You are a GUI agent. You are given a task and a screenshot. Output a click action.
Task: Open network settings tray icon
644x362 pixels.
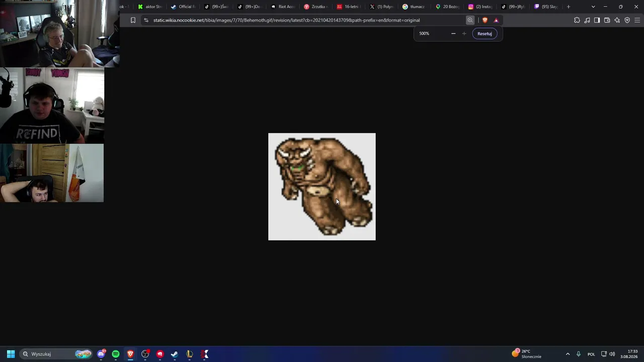[x=604, y=354]
